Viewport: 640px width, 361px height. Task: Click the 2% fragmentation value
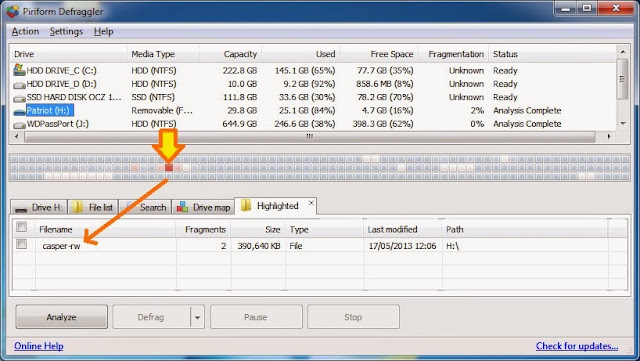pos(477,110)
